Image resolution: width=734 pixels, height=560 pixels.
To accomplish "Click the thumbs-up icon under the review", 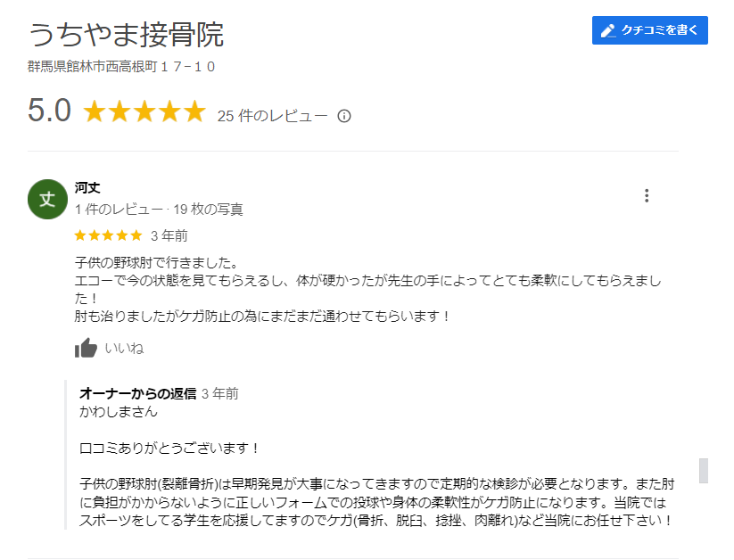I will point(87,348).
